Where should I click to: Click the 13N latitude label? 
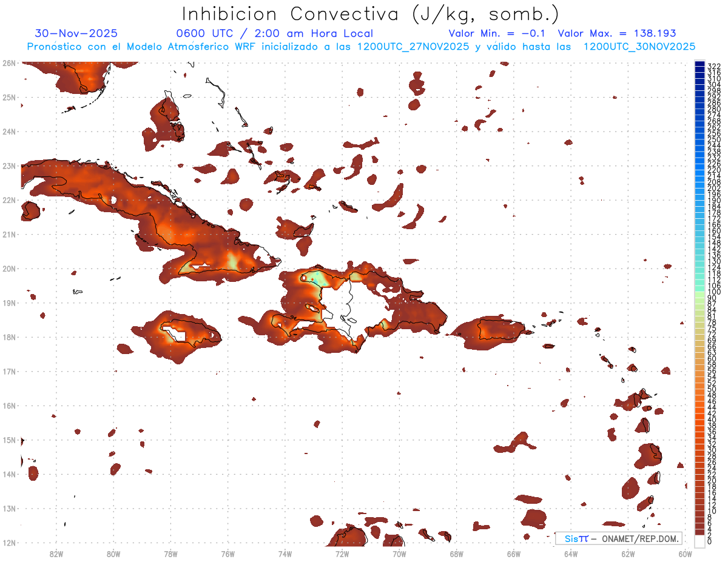click(x=9, y=508)
